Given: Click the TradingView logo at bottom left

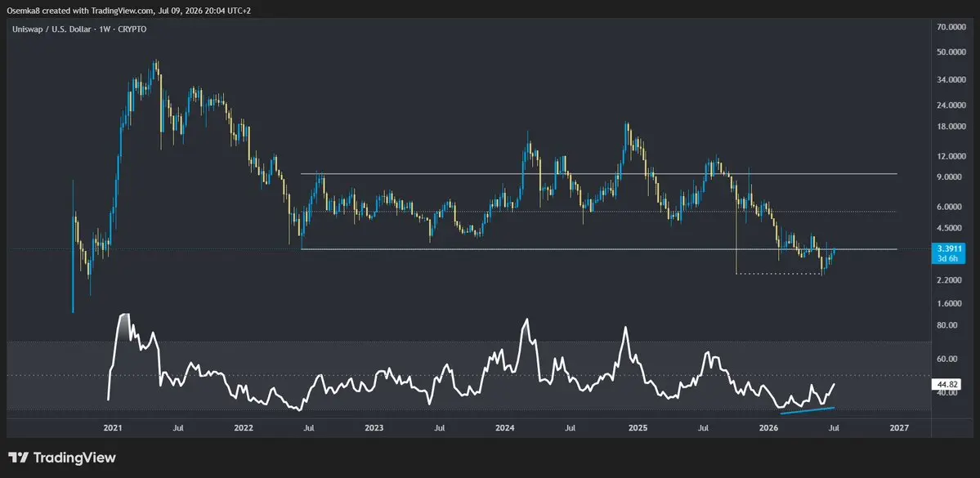Looking at the screenshot, I should (x=62, y=458).
